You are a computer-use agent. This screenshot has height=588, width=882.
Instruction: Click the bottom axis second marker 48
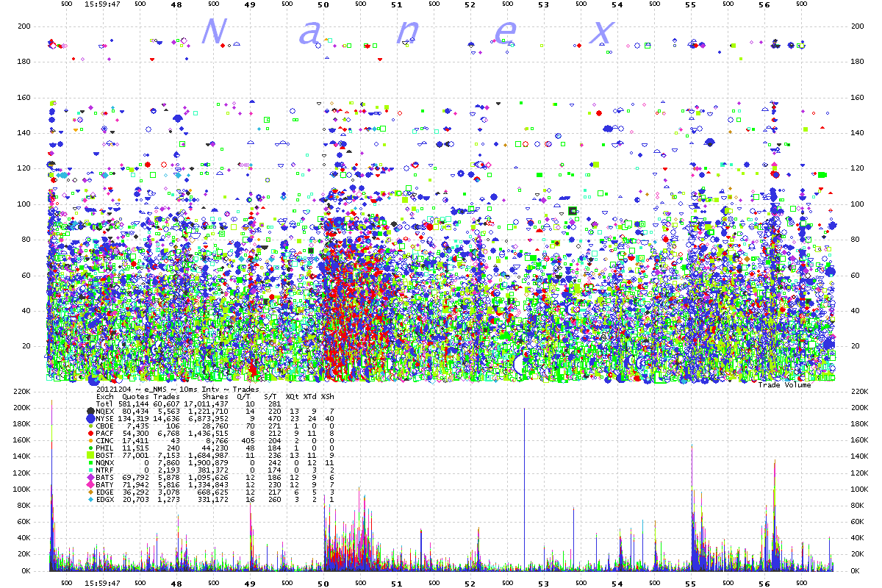[176, 582]
